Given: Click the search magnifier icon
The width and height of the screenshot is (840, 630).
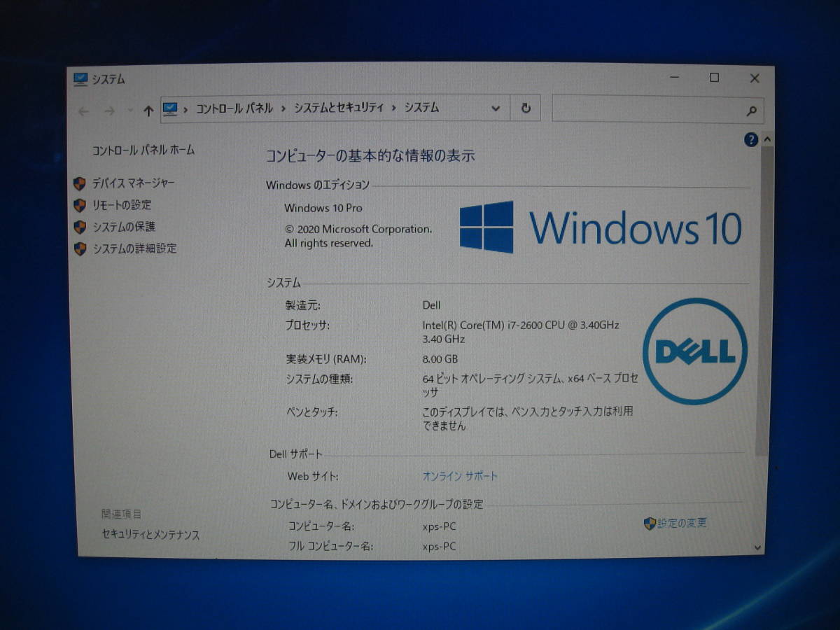Looking at the screenshot, I should click(752, 111).
